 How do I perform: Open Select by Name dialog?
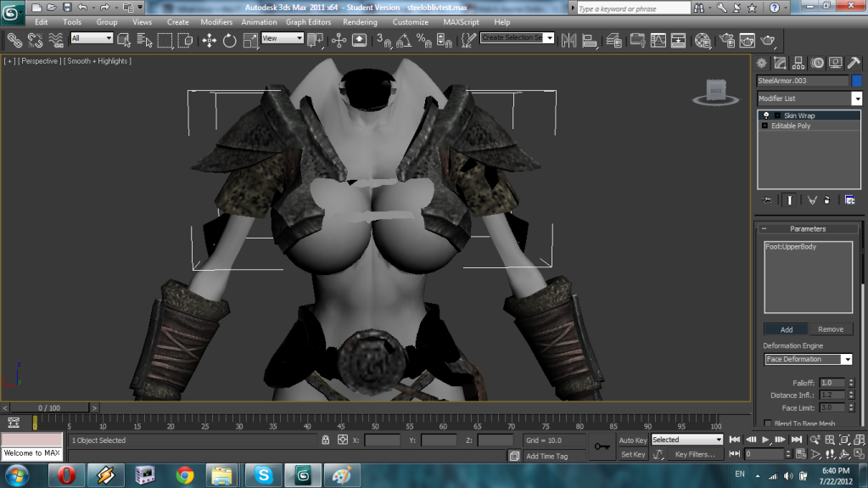pyautogui.click(x=144, y=41)
